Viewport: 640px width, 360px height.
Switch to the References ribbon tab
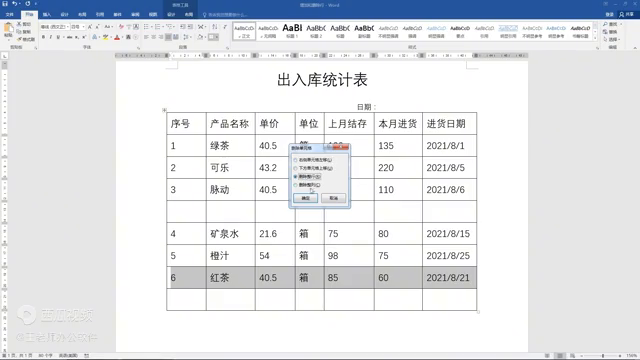coord(100,15)
